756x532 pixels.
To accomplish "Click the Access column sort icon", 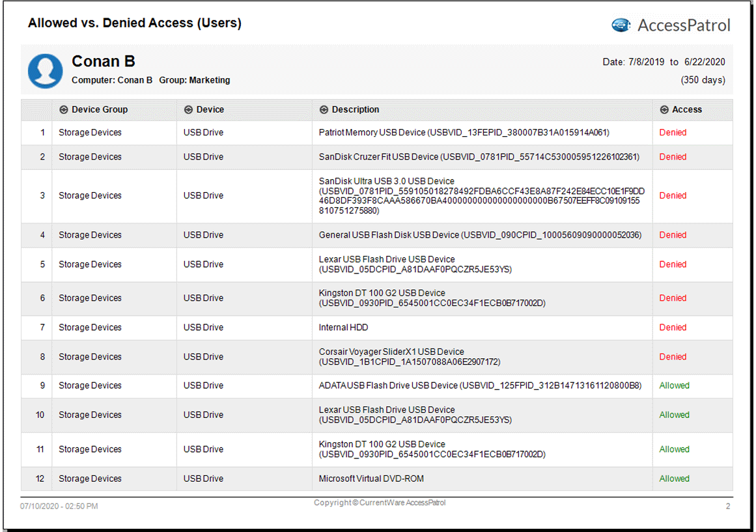I will pos(664,109).
